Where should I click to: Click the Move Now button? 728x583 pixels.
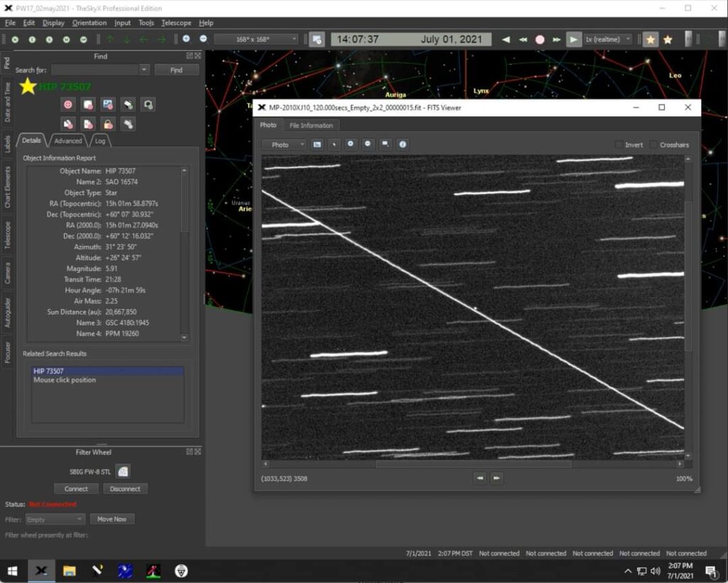112,519
